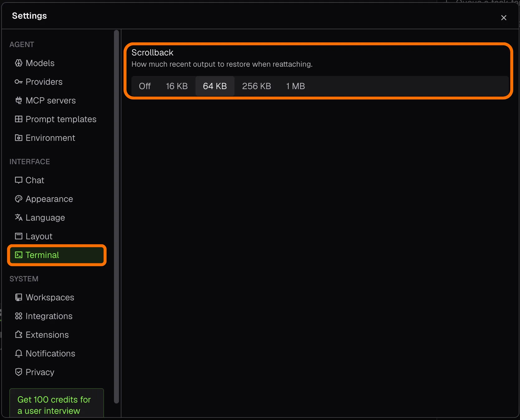Click the Workspaces icon
The width and height of the screenshot is (520, 420).
click(19, 298)
